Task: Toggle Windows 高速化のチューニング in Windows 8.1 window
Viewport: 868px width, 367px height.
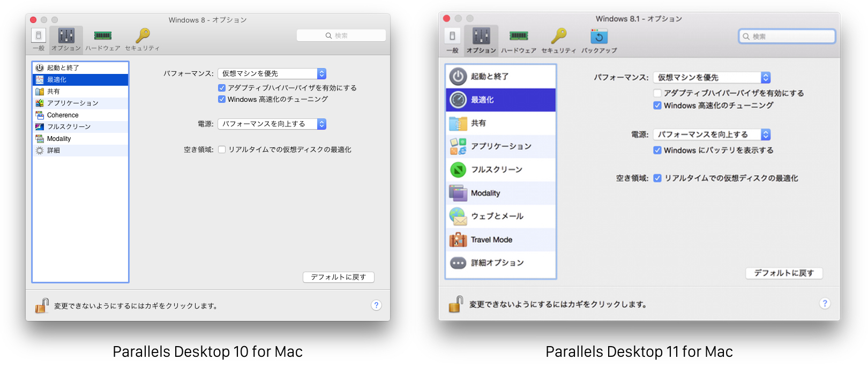Action: 657,106
